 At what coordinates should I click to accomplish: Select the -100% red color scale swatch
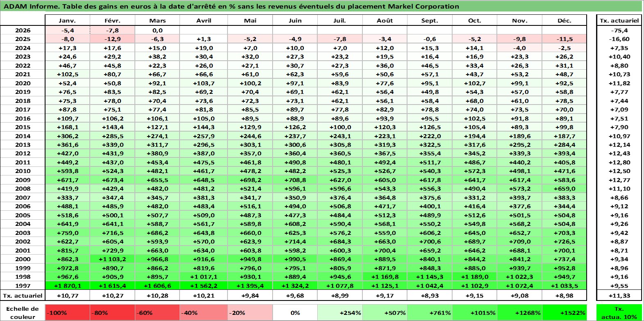[x=67, y=313]
